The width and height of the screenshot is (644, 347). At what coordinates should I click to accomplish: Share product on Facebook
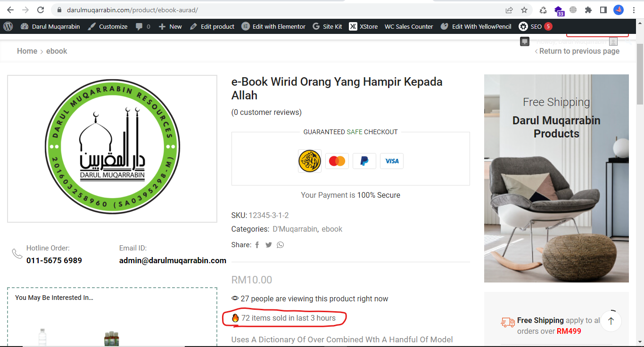pos(257,245)
